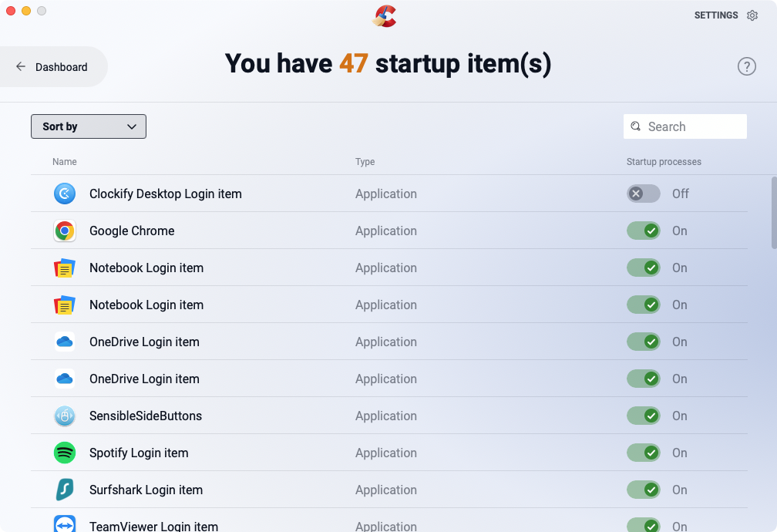This screenshot has height=532, width=777.
Task: Select Spotify Login item name
Action: tap(139, 453)
